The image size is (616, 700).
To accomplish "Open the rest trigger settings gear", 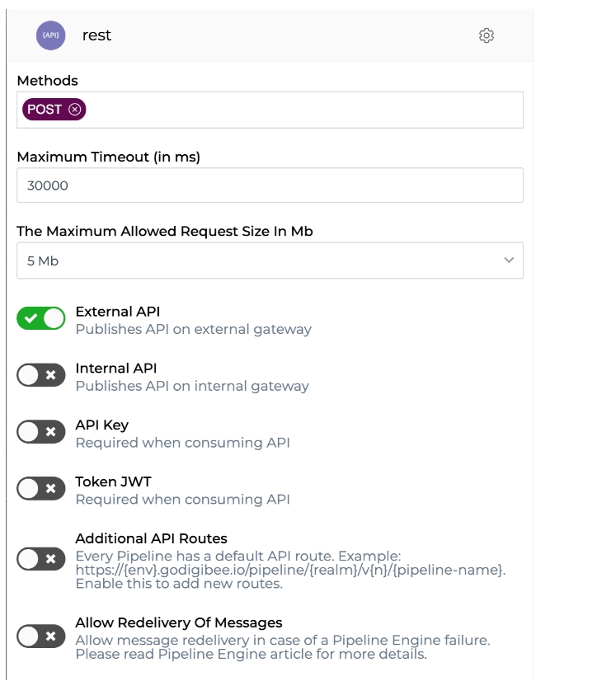I will [x=487, y=35].
